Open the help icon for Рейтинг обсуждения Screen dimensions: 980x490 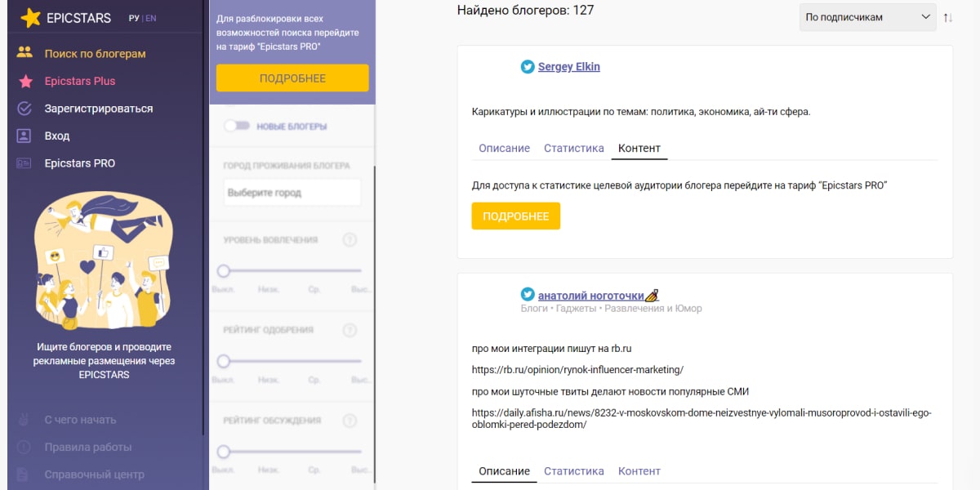[350, 421]
